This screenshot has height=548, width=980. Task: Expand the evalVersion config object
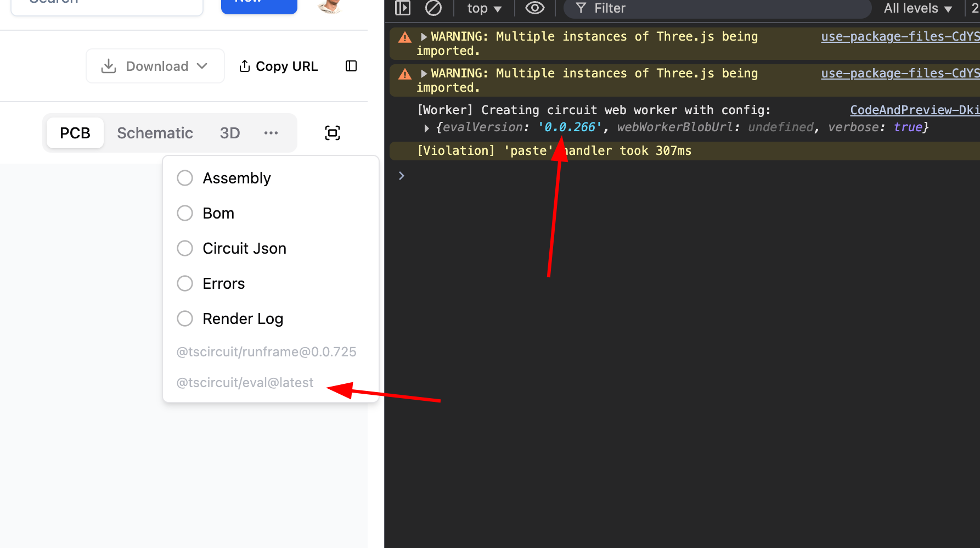[x=426, y=128]
